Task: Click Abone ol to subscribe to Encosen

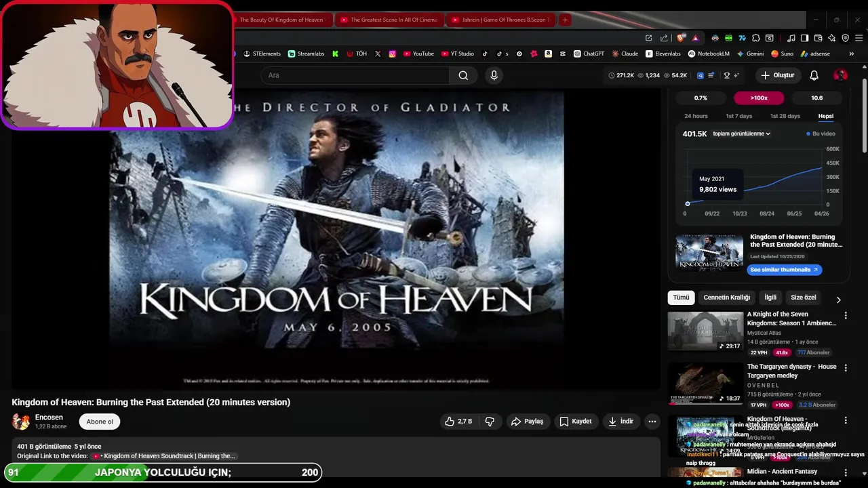Action: (x=100, y=422)
